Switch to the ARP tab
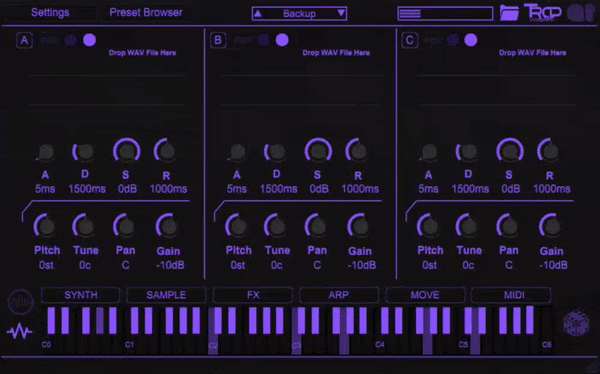This screenshot has height=374, width=600. click(339, 295)
